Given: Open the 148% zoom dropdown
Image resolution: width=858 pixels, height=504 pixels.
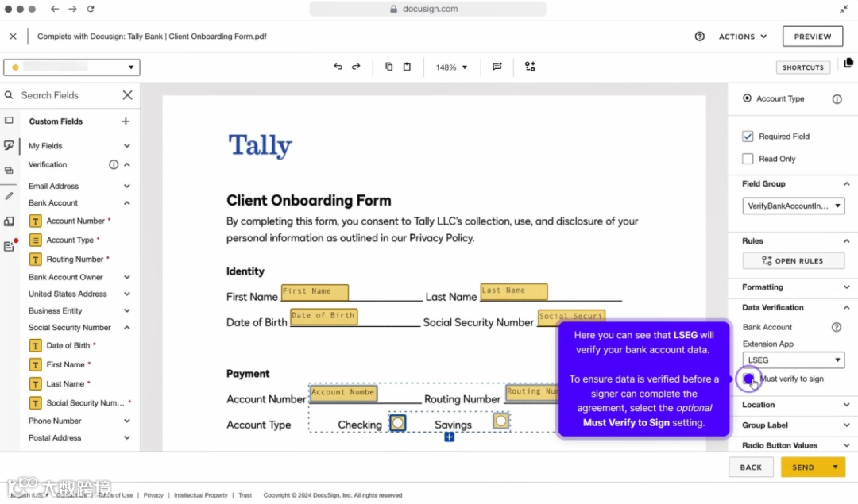Looking at the screenshot, I should coord(451,67).
